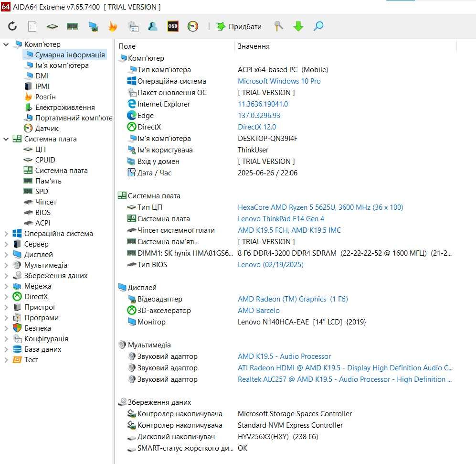476x464 pixels.
Task: Open the Lenovo ThinkPad E14 Gen 4 link
Action: coord(281,219)
